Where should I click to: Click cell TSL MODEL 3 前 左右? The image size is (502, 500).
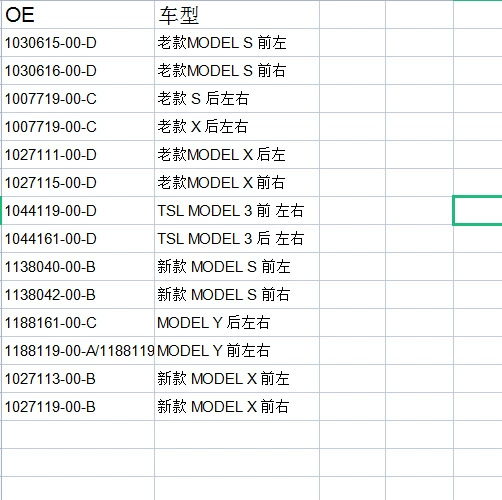pyautogui.click(x=237, y=211)
